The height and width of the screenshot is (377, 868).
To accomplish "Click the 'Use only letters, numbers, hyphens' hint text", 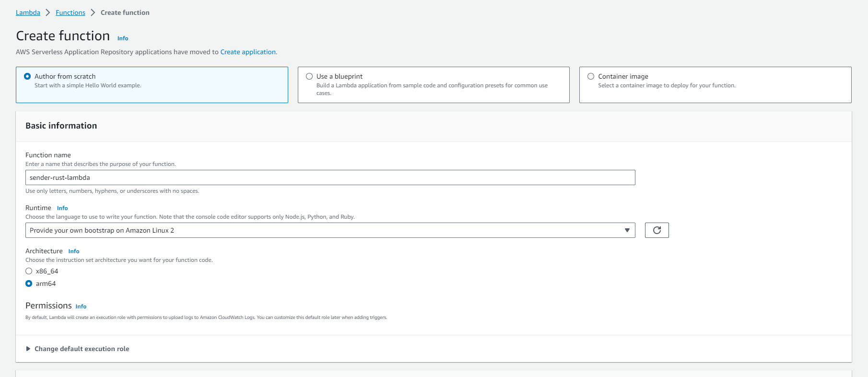I will click(x=112, y=191).
